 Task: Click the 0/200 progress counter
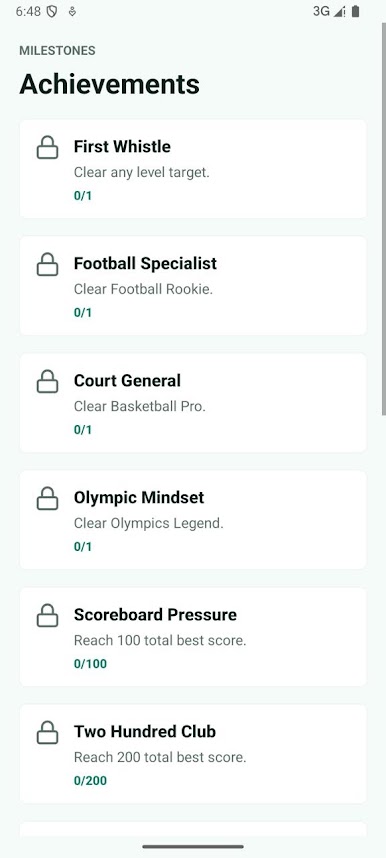90,781
